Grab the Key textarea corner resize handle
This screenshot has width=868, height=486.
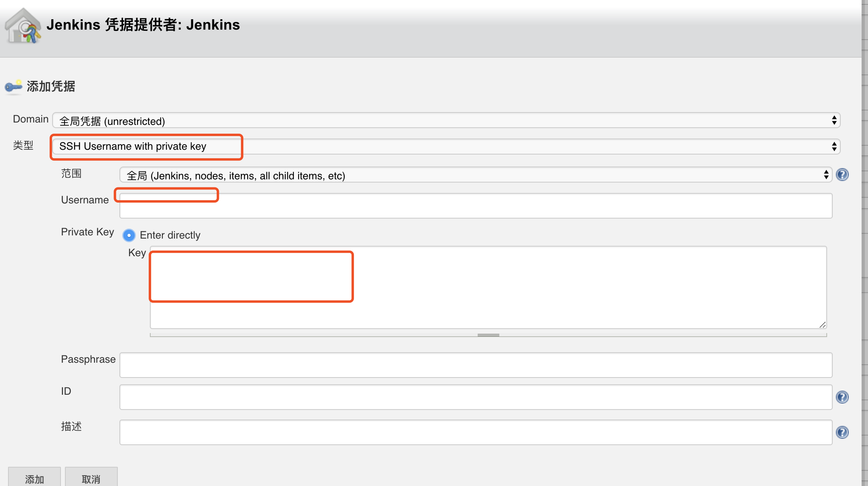pos(822,325)
